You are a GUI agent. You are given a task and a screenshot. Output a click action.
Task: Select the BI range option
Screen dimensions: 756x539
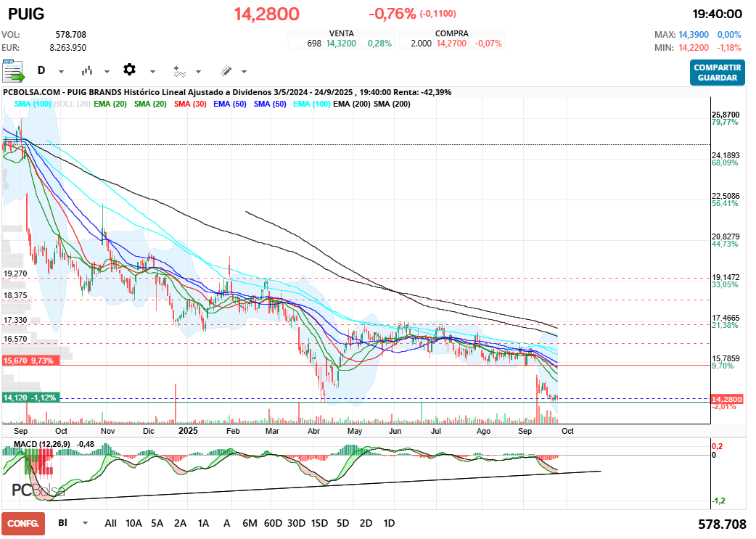pos(62,522)
